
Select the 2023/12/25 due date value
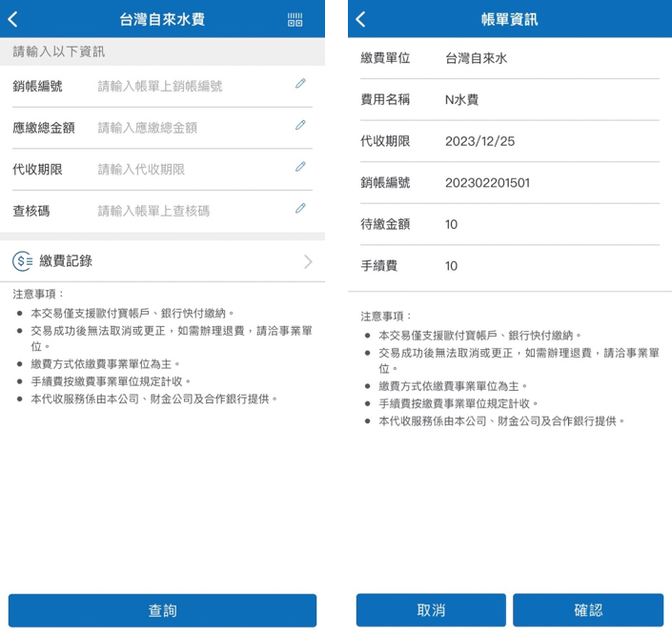click(480, 141)
